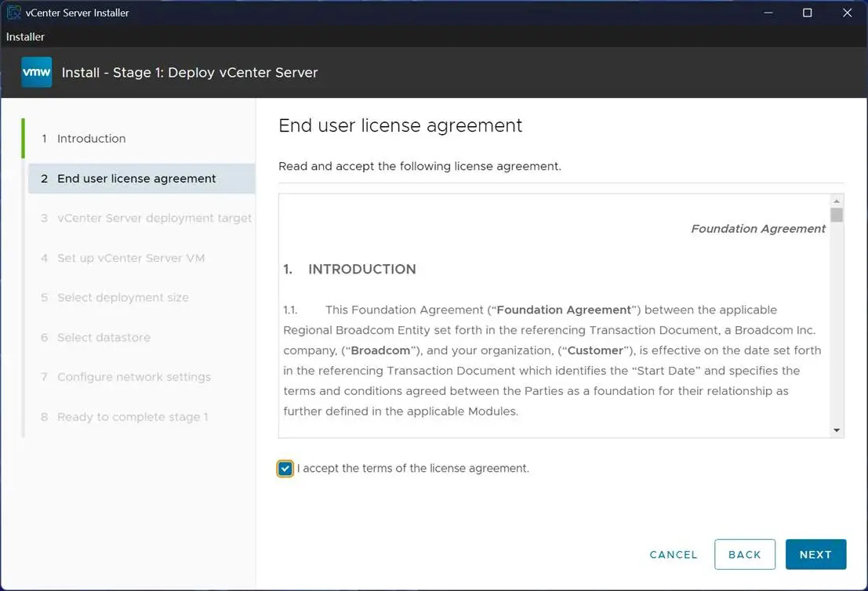Select step 3 vCenter Server deployment target
Image resolution: width=868 pixels, height=591 pixels.
(154, 218)
